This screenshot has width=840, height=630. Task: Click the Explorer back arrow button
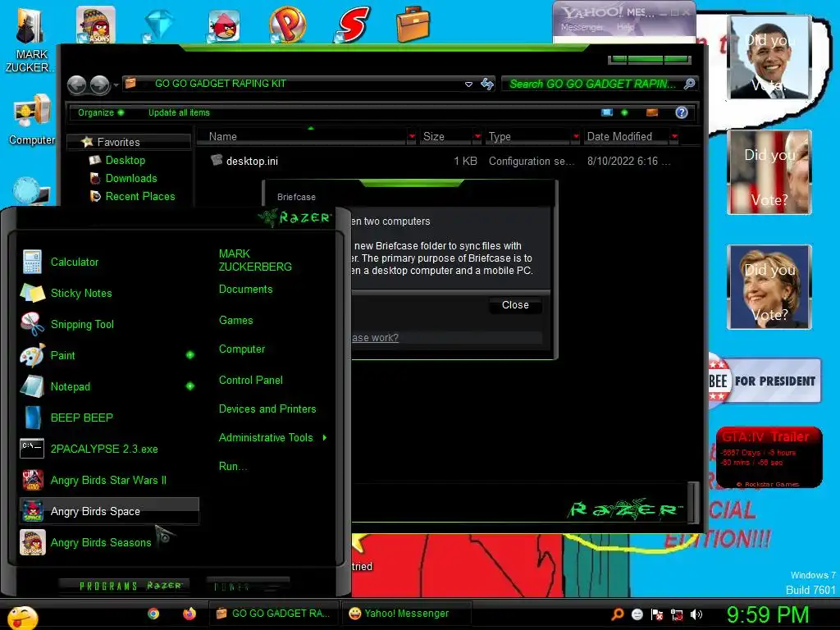76,84
